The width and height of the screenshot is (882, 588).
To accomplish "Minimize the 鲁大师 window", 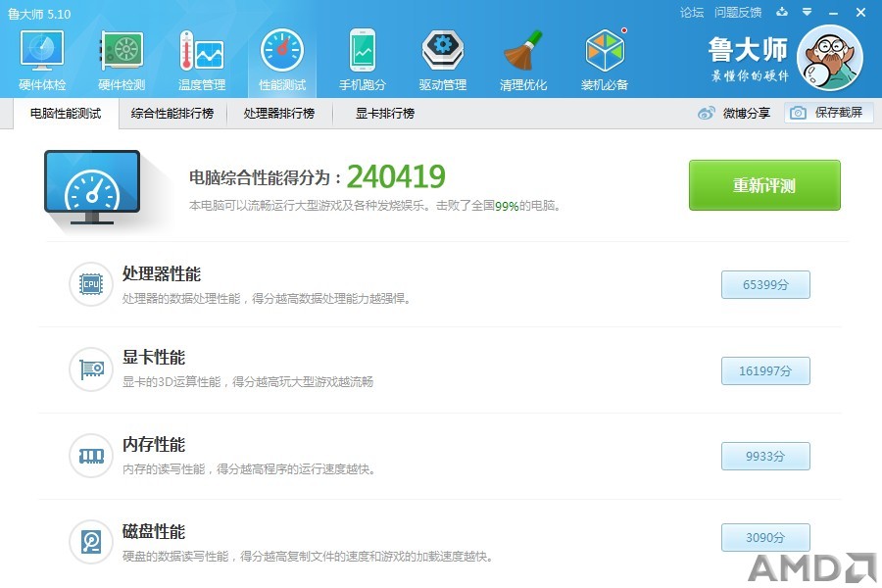I will (834, 13).
